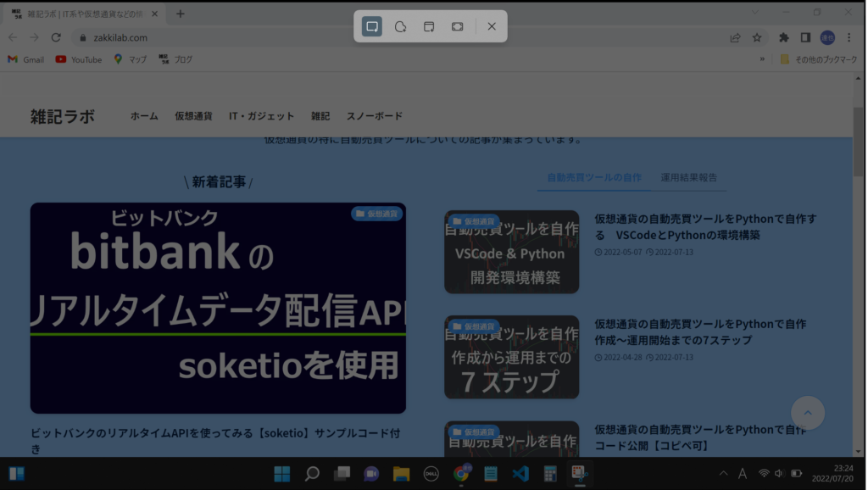The height and width of the screenshot is (490, 868).
Task: Select the rectangular snip mode
Action: pos(372,26)
